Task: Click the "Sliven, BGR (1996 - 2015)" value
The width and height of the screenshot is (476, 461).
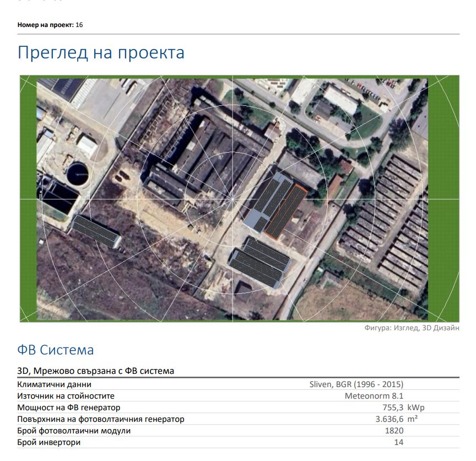Action: [356, 384]
